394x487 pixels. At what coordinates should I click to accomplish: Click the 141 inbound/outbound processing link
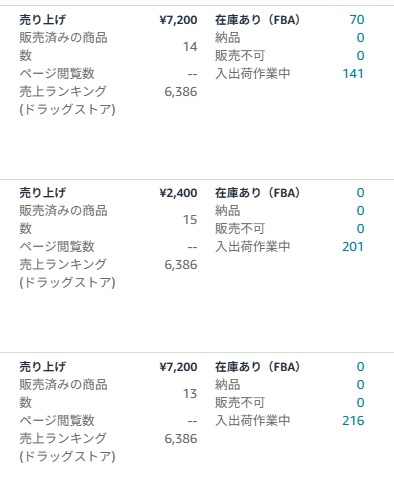pyautogui.click(x=353, y=74)
